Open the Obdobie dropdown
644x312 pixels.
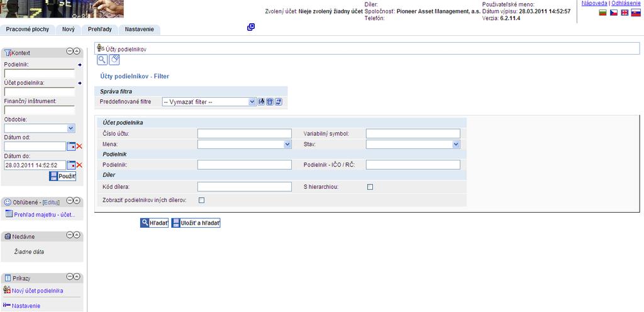40,128
